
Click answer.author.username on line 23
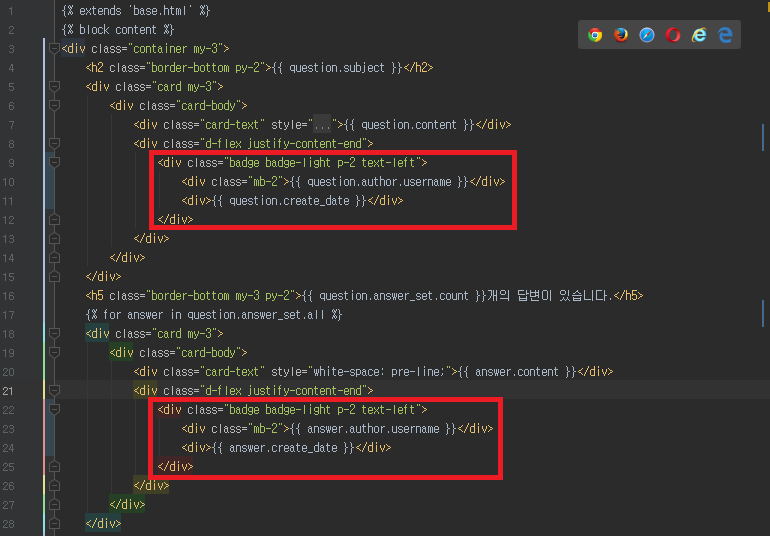point(373,429)
